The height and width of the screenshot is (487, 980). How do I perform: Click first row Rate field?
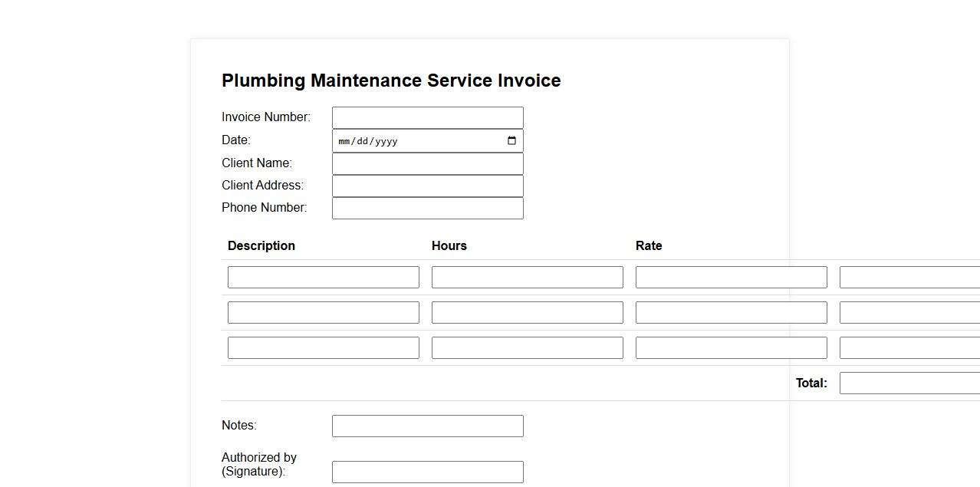[x=731, y=278]
